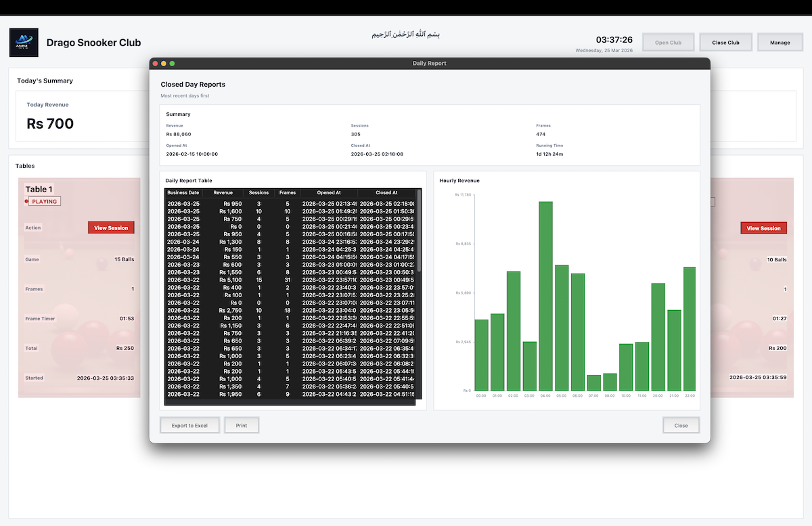Viewport: 812px width, 526px height.
Task: Click the Export to Excel button
Action: tap(189, 425)
